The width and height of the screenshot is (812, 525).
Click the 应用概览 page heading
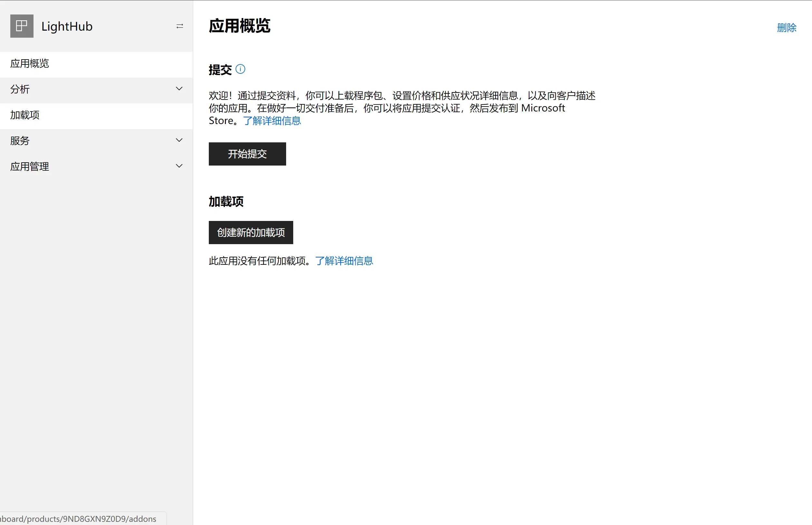click(239, 26)
